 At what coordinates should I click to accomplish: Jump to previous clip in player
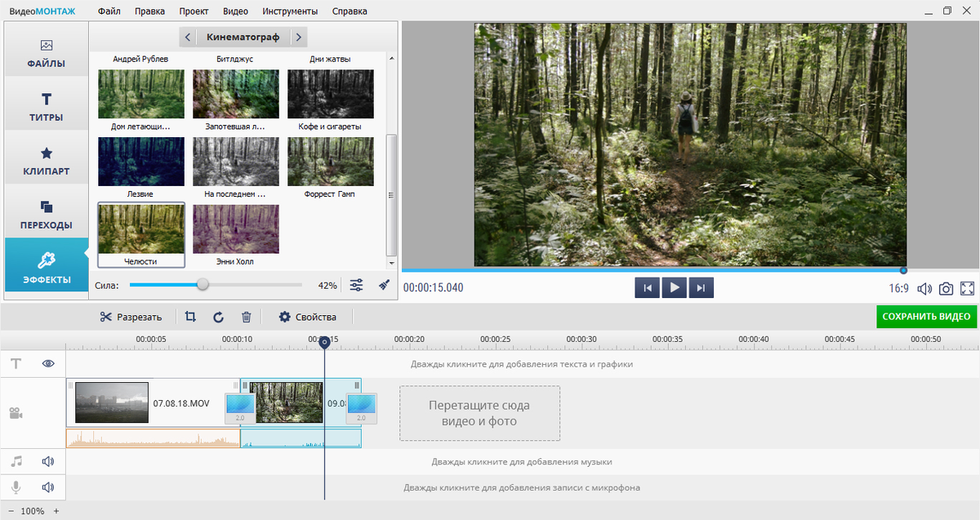point(647,287)
